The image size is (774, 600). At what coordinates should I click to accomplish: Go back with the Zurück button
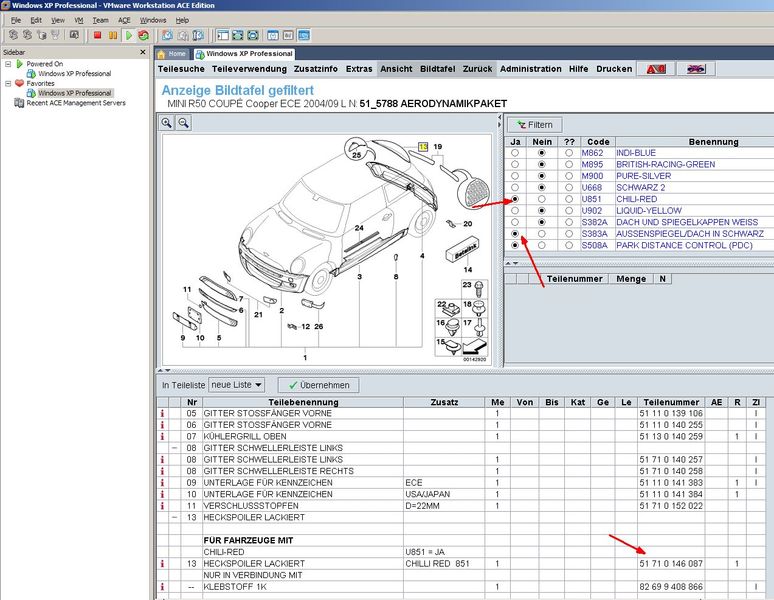(477, 69)
